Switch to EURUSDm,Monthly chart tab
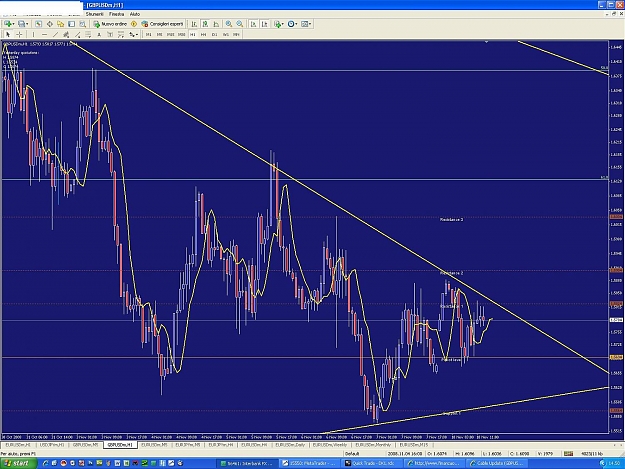Screen dimensions: 625x469 tap(373, 445)
